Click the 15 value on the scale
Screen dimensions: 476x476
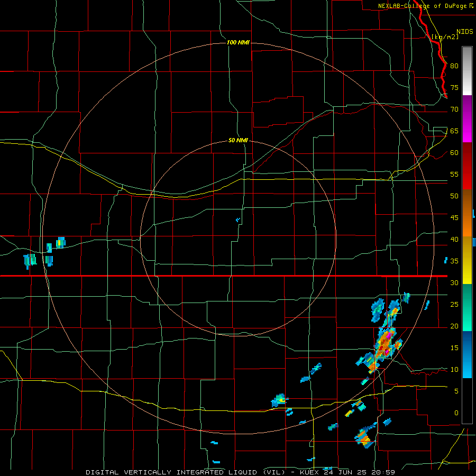[454, 348]
